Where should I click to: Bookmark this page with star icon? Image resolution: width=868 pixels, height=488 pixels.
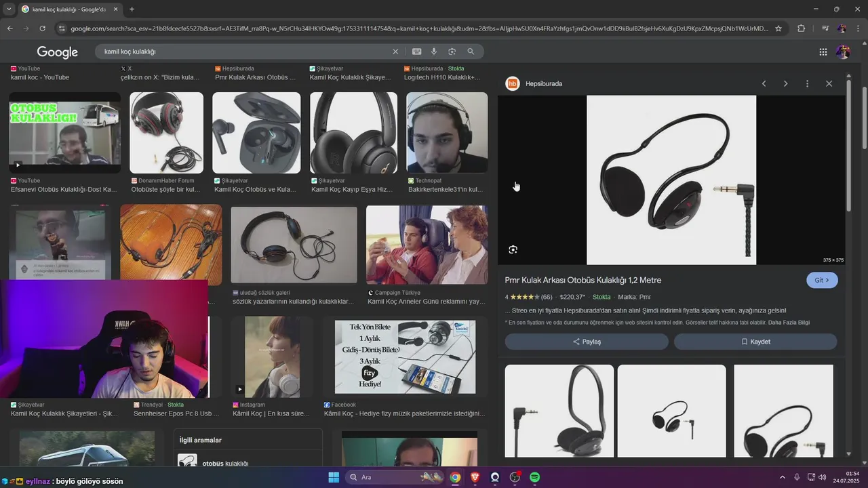click(x=778, y=28)
